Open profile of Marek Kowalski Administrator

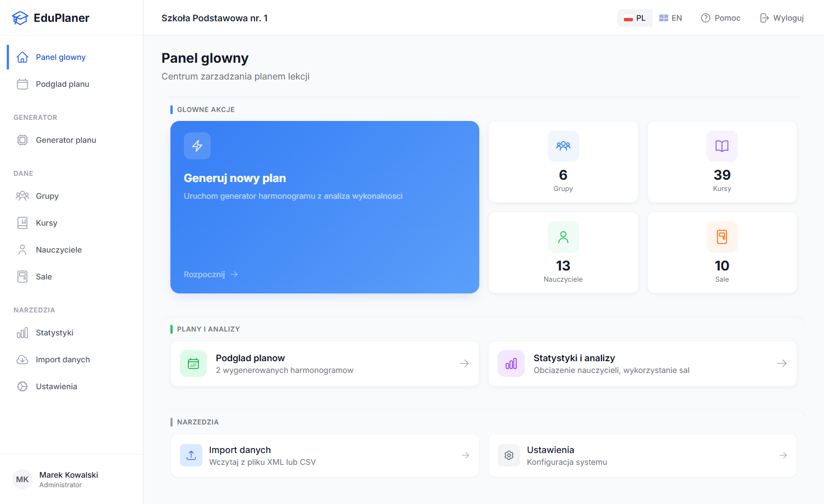pyautogui.click(x=56, y=479)
